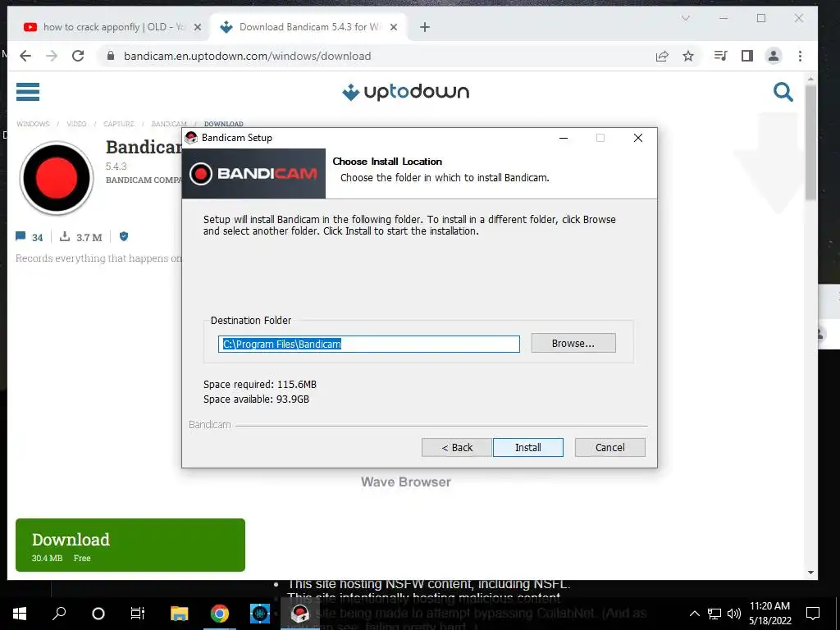
Task: Open Task View on taskbar
Action: [x=138, y=614]
